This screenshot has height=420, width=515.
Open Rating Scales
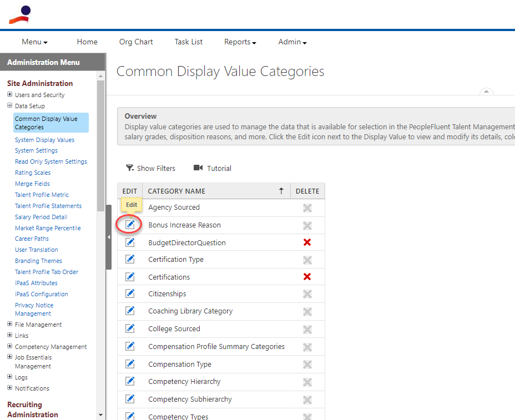(33, 173)
